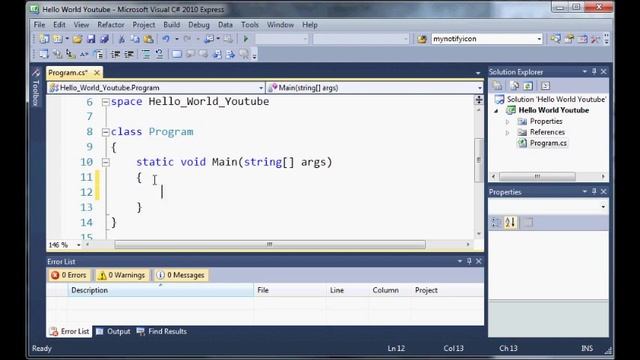The width and height of the screenshot is (640, 360).
Task: Cut selection with the scissors icon
Action: point(122,39)
